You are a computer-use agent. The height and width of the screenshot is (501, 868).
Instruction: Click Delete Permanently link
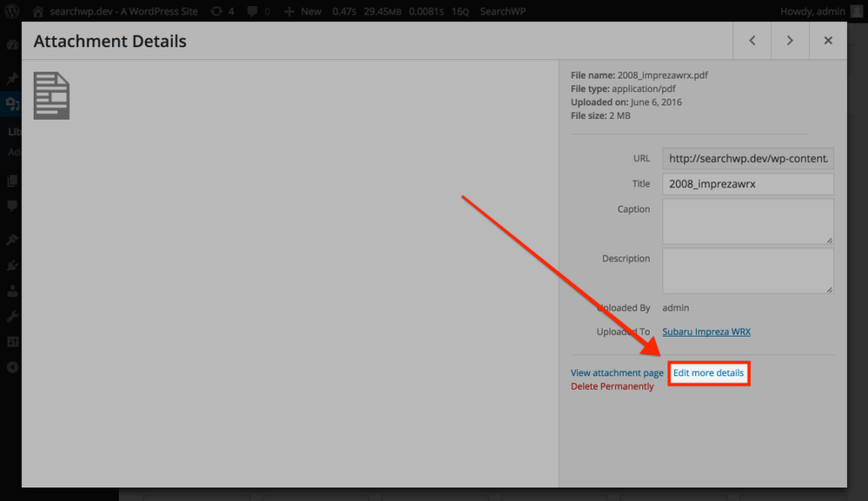pos(612,386)
